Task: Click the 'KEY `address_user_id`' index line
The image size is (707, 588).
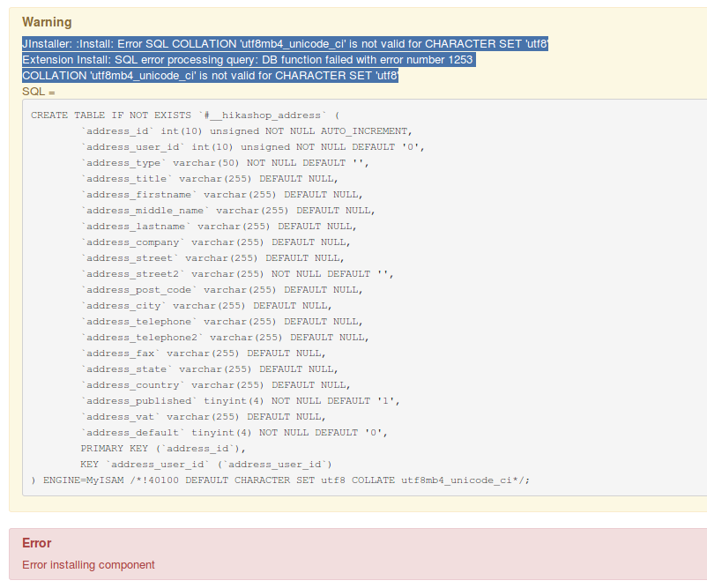Action: [206, 465]
